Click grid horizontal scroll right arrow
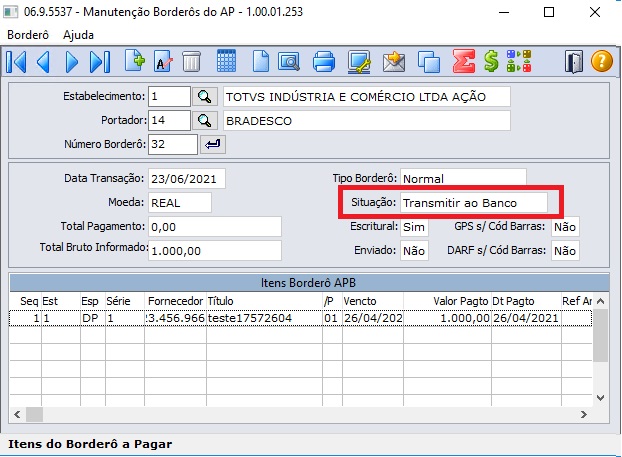 tap(584, 414)
